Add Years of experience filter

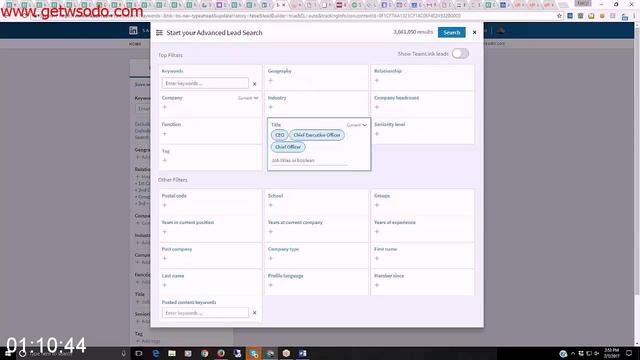click(x=377, y=232)
